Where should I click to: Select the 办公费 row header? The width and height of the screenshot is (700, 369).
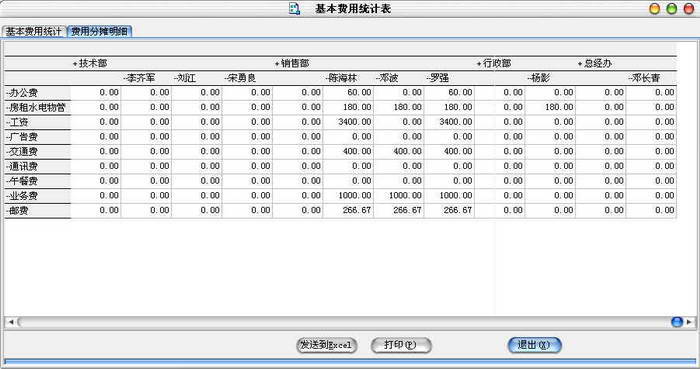(38, 93)
